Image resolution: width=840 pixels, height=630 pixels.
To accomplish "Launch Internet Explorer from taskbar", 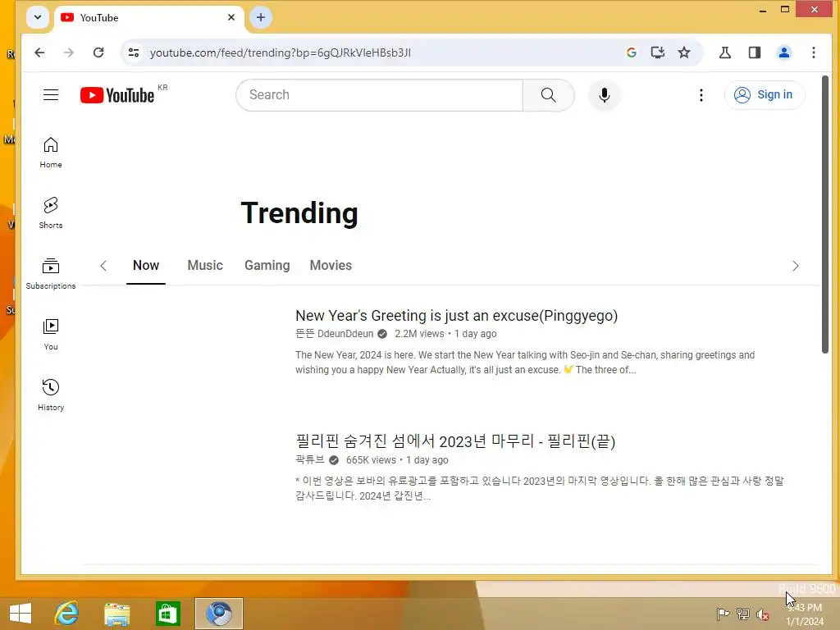I will click(x=66, y=614).
